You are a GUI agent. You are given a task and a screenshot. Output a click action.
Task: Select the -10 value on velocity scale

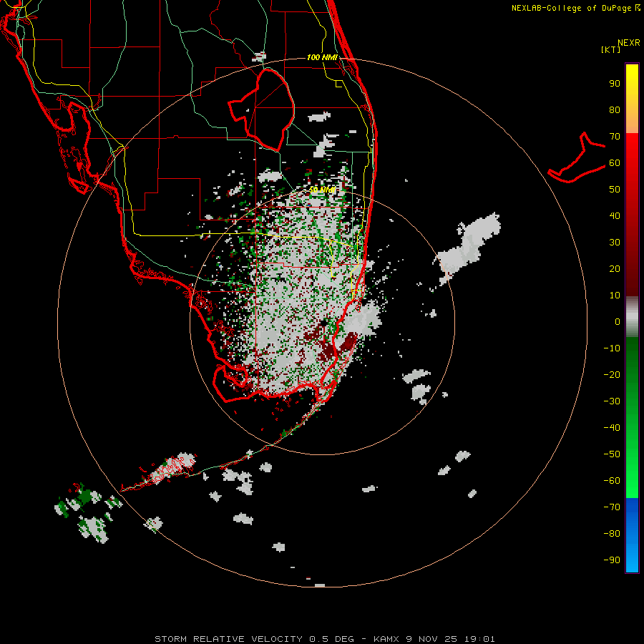[x=612, y=348]
